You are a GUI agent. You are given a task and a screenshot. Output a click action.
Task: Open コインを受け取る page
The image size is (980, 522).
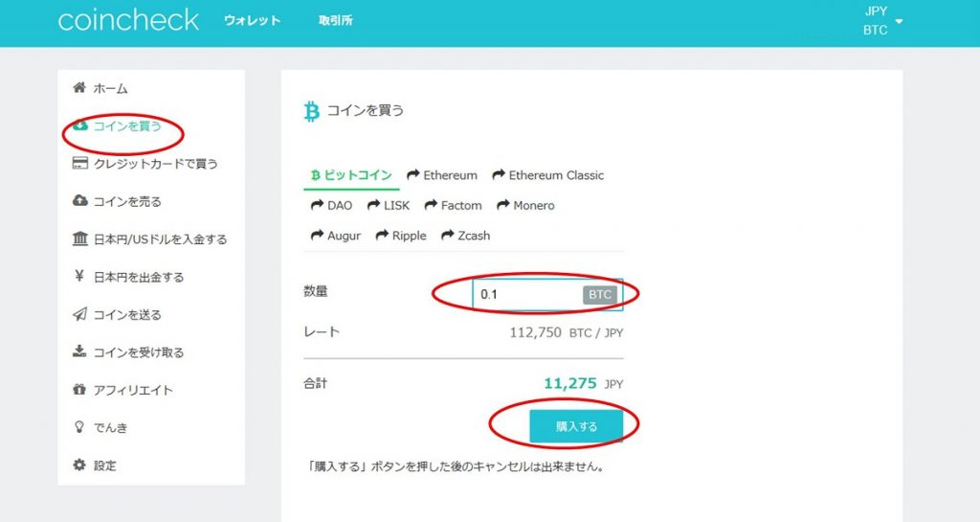coord(139,352)
